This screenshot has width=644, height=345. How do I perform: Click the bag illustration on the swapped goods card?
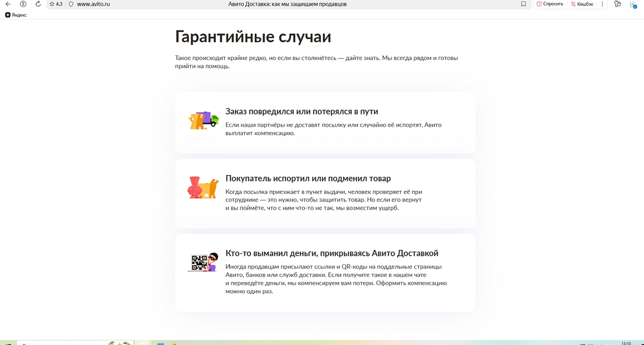pyautogui.click(x=202, y=188)
